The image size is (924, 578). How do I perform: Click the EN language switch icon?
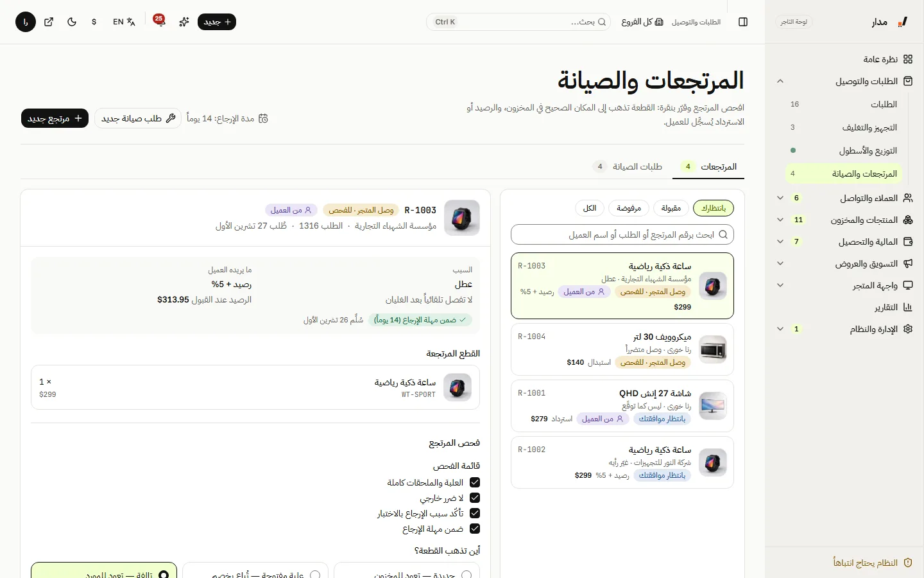(x=124, y=22)
